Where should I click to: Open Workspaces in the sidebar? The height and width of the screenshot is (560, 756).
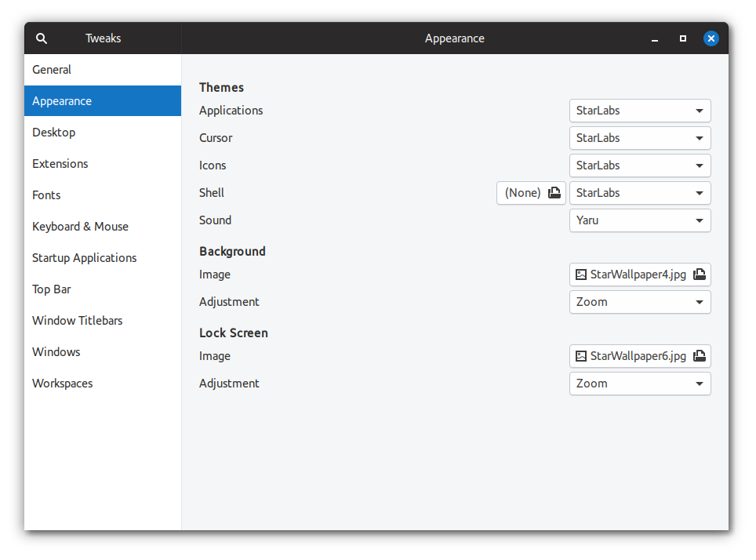(103, 384)
